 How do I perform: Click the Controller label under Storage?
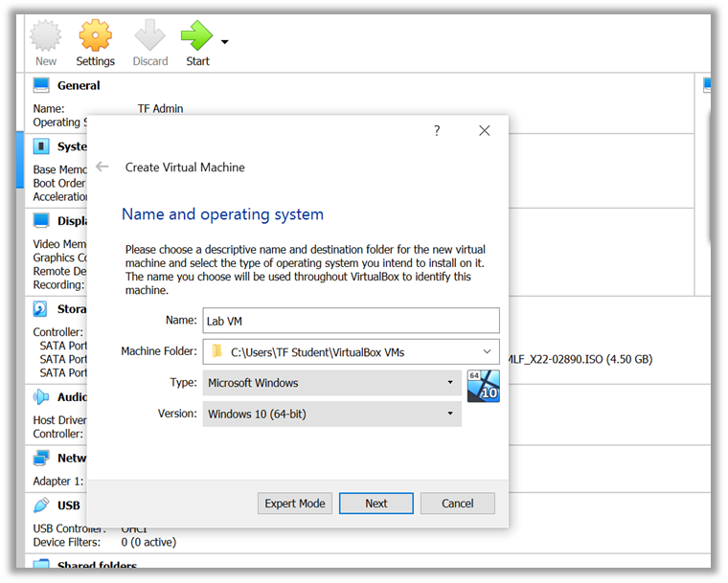pos(58,332)
